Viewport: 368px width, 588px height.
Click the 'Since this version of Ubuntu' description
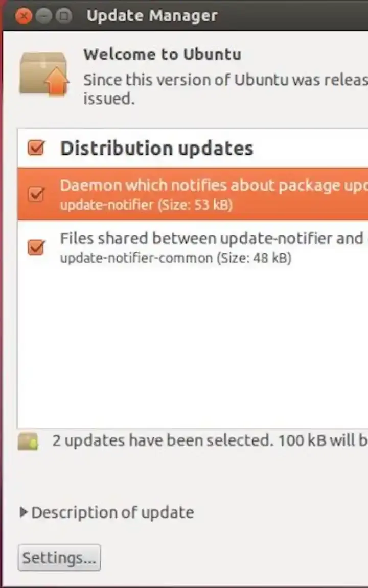point(225,80)
